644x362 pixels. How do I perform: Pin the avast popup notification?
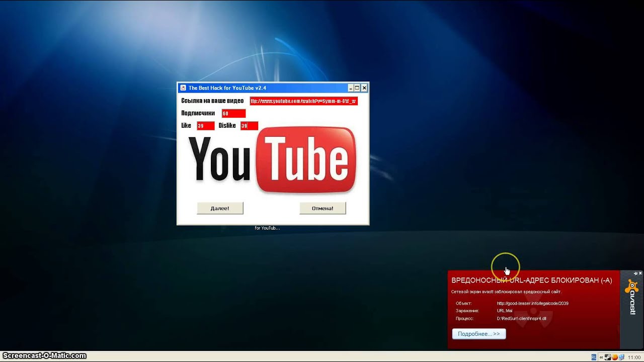(635, 273)
